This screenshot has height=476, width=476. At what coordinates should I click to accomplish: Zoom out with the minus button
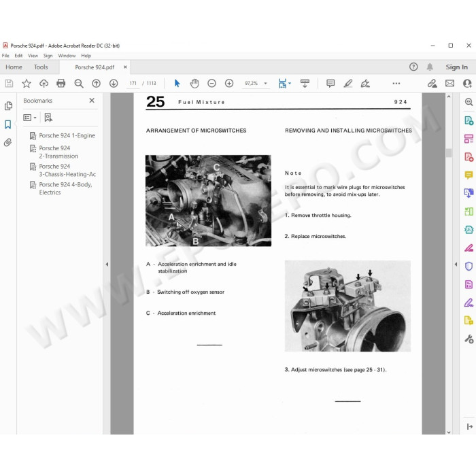[x=211, y=83]
